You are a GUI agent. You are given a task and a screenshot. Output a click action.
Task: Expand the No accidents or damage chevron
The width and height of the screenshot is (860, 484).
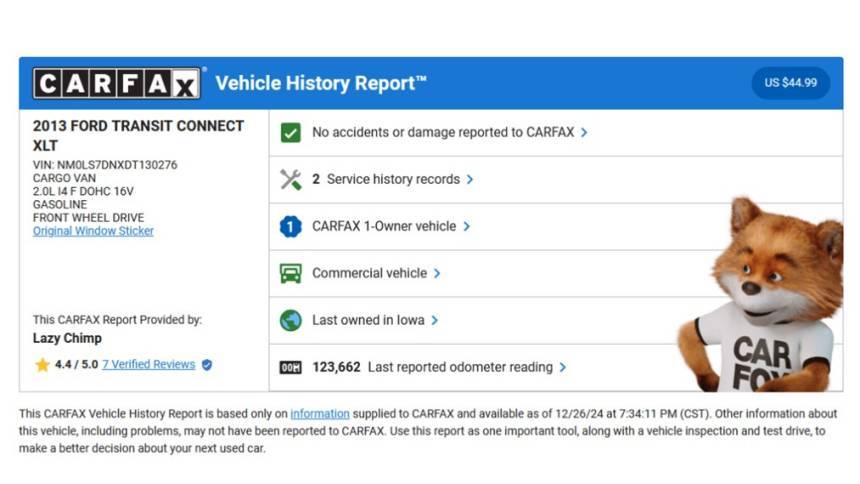pyautogui.click(x=584, y=132)
